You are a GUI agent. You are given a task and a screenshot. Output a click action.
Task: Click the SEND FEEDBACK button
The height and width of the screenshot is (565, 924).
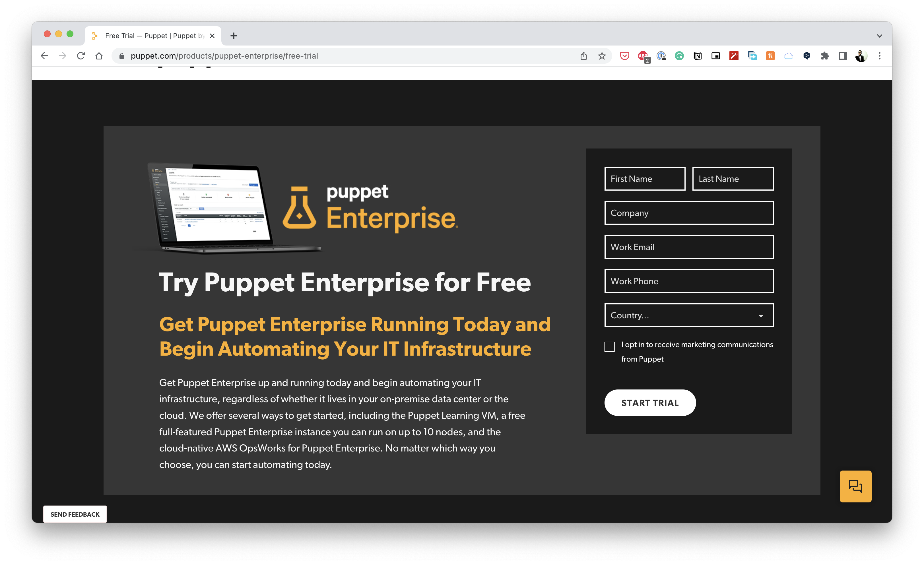[x=75, y=514]
